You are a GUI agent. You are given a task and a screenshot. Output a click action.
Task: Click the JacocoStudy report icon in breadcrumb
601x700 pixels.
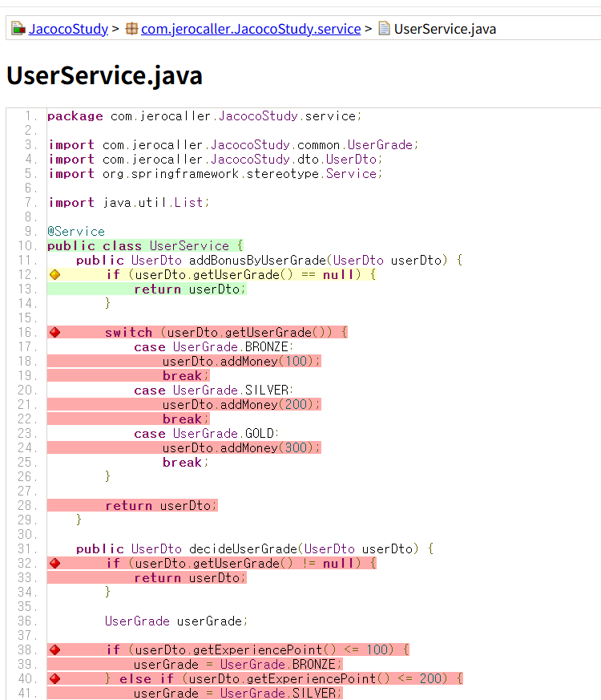click(18, 29)
